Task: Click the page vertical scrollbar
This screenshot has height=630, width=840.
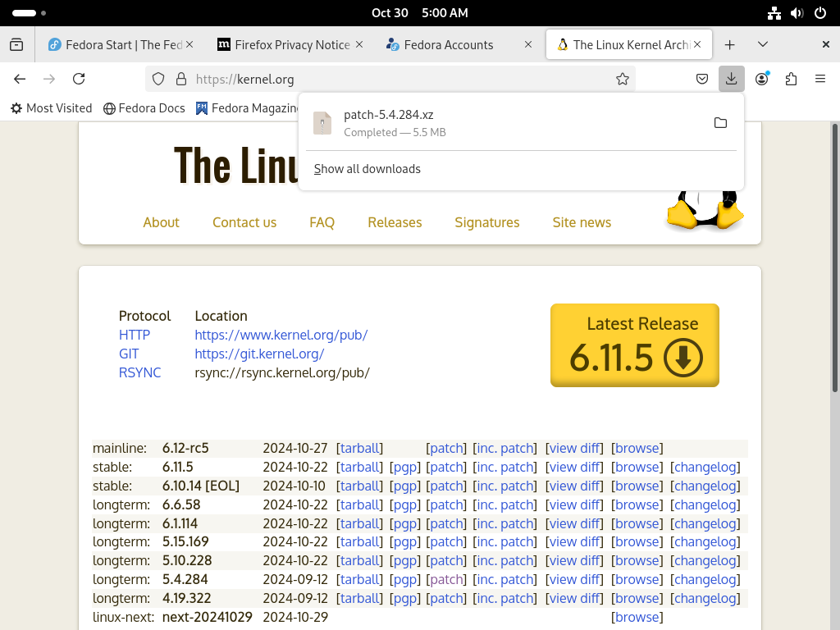Action: pos(834,257)
